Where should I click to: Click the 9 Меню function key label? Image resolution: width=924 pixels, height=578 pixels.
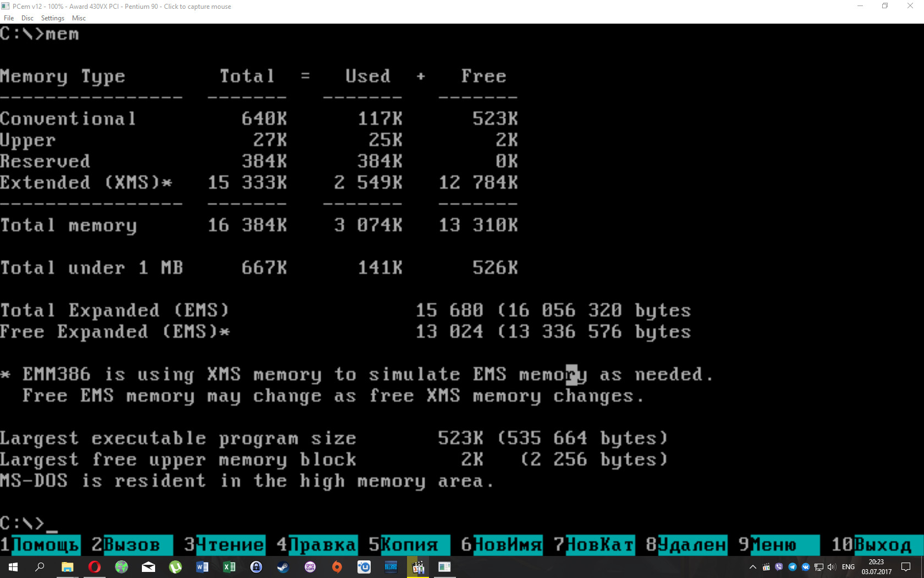click(779, 544)
